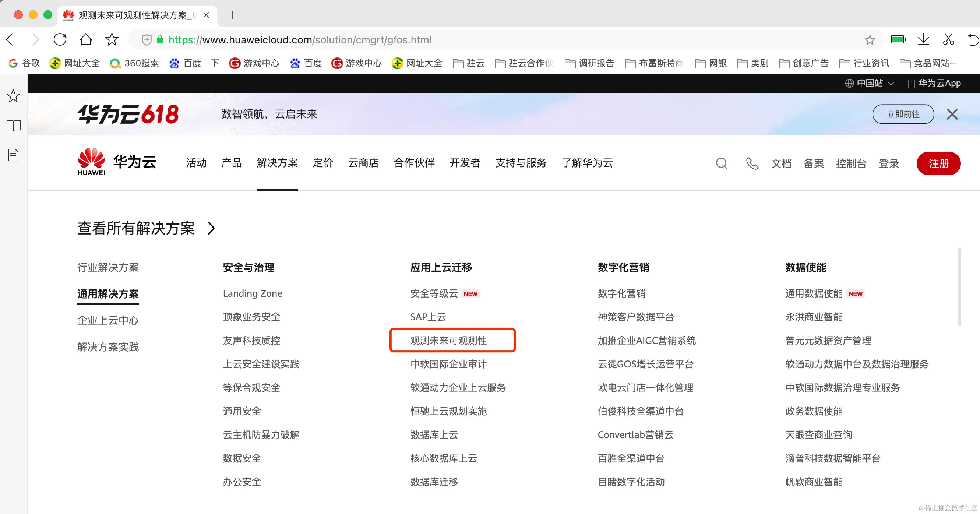Expand 查看所有解决方案 chevron arrow
This screenshot has height=514, width=980.
click(x=212, y=228)
